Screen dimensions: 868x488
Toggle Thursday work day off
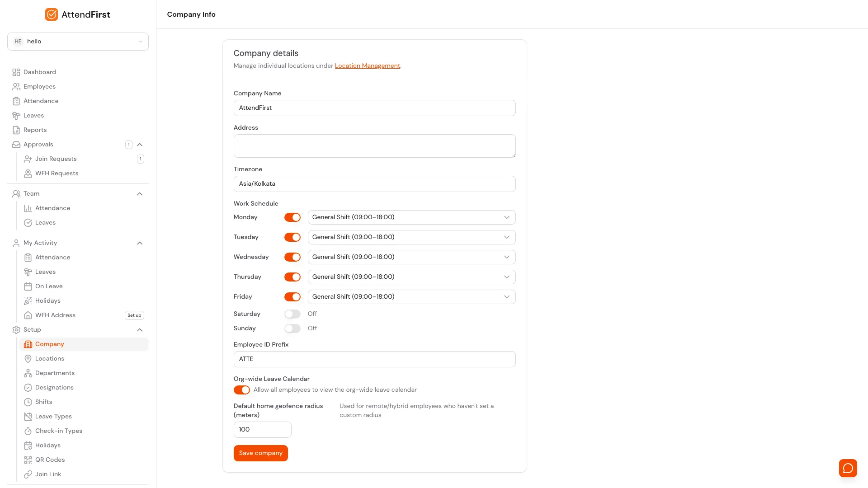[x=292, y=277]
